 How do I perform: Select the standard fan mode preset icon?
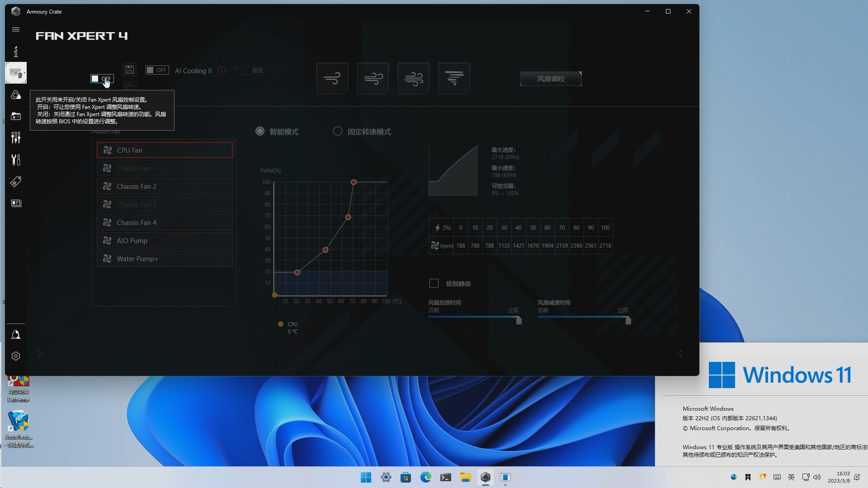click(x=373, y=79)
